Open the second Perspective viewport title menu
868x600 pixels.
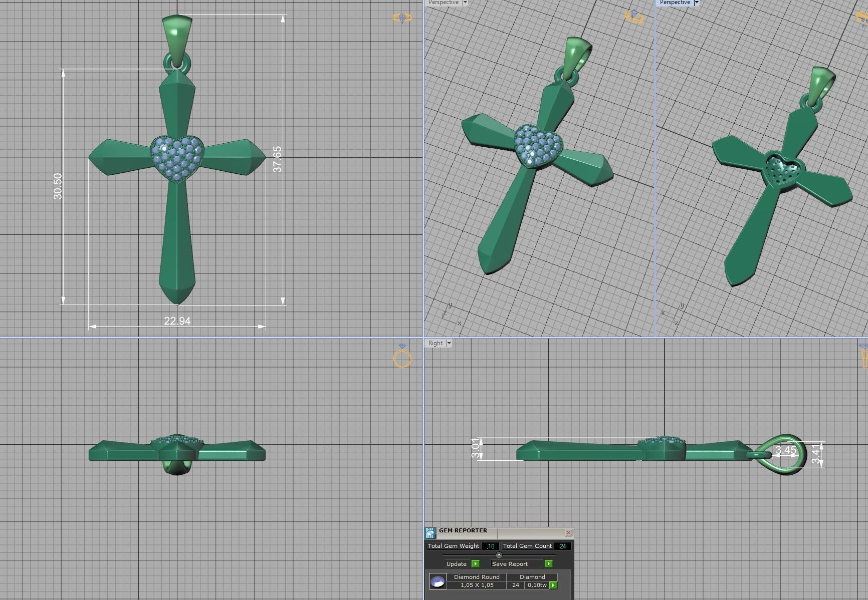point(675,3)
